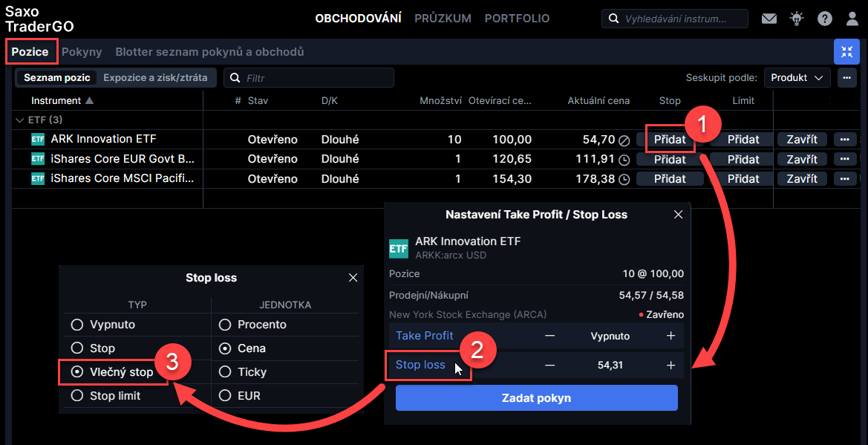The image size is (868, 445).
Task: Go to the PORTFOLIO section
Action: pos(517,19)
